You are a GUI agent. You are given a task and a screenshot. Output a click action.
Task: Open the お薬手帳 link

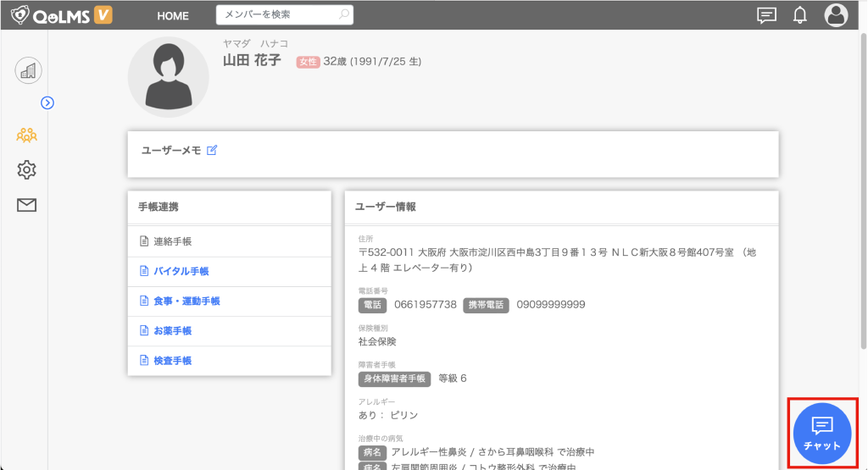click(172, 330)
